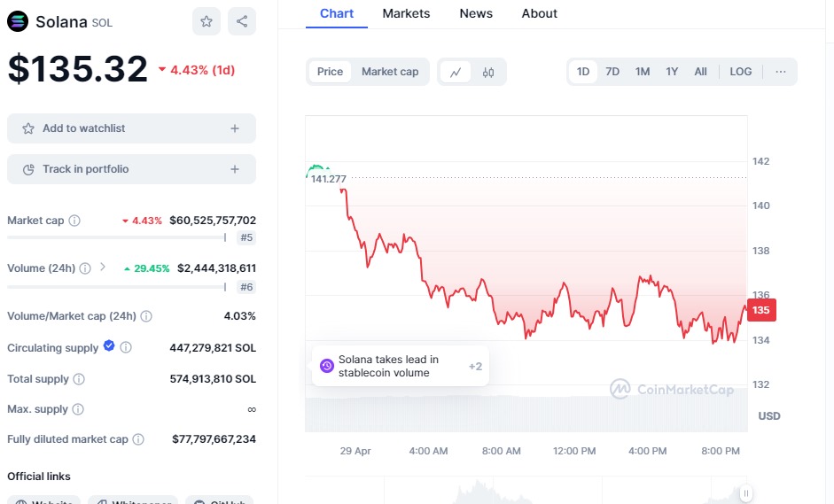The width and height of the screenshot is (834, 504).
Task: Click Add to watchlist button
Action: [x=131, y=128]
